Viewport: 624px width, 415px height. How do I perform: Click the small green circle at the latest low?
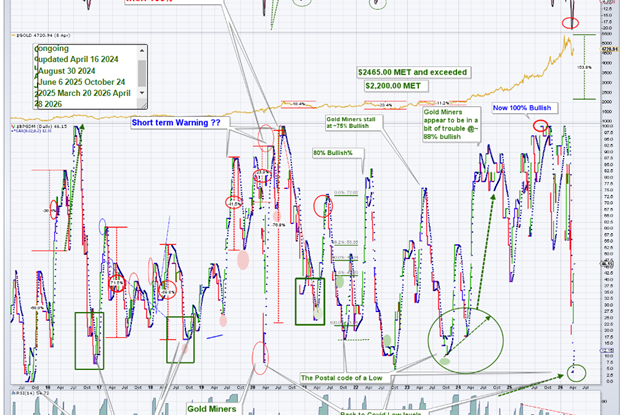[573, 373]
